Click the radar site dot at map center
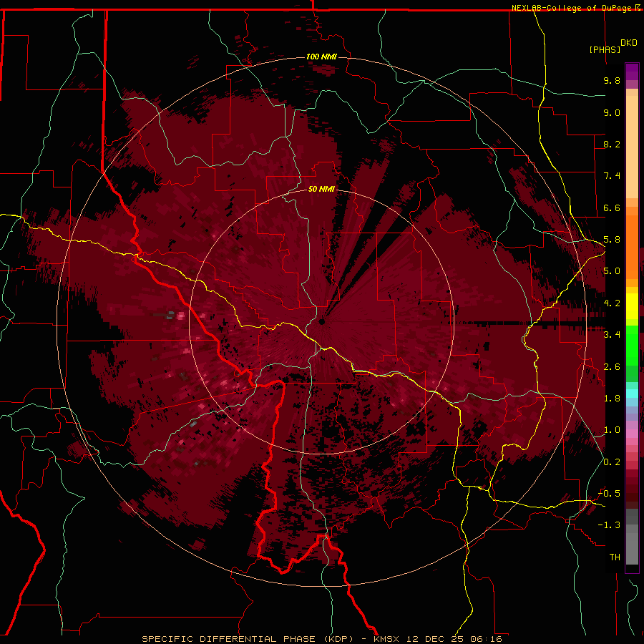The width and height of the screenshot is (644, 644). pos(321,321)
